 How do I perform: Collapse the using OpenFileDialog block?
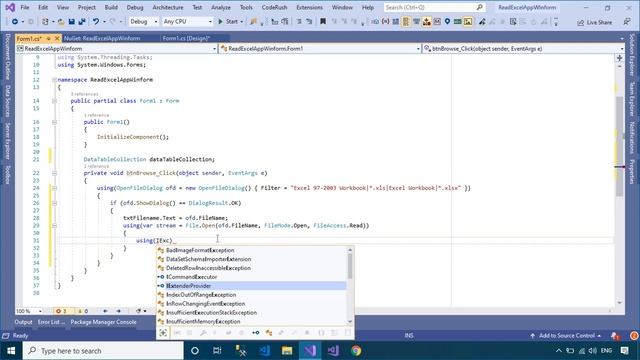click(54, 188)
